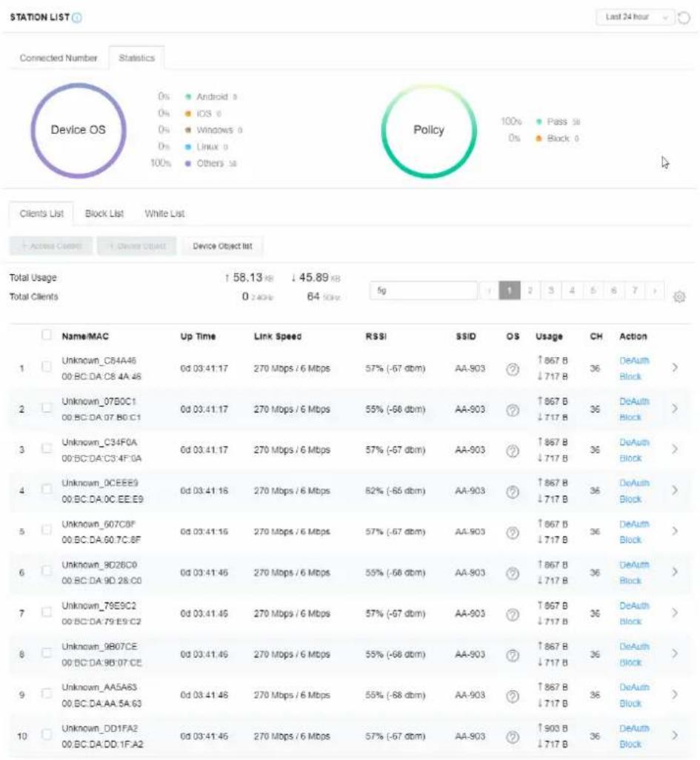Expand details chevron for Unknown_07B0C1
This screenshot has width=700, height=760.
pyautogui.click(x=675, y=409)
